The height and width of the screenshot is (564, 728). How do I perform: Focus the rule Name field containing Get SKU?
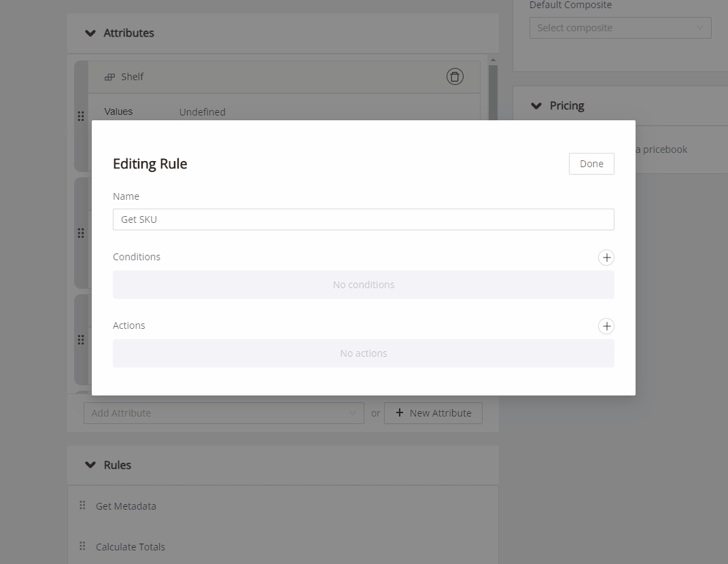tap(363, 219)
